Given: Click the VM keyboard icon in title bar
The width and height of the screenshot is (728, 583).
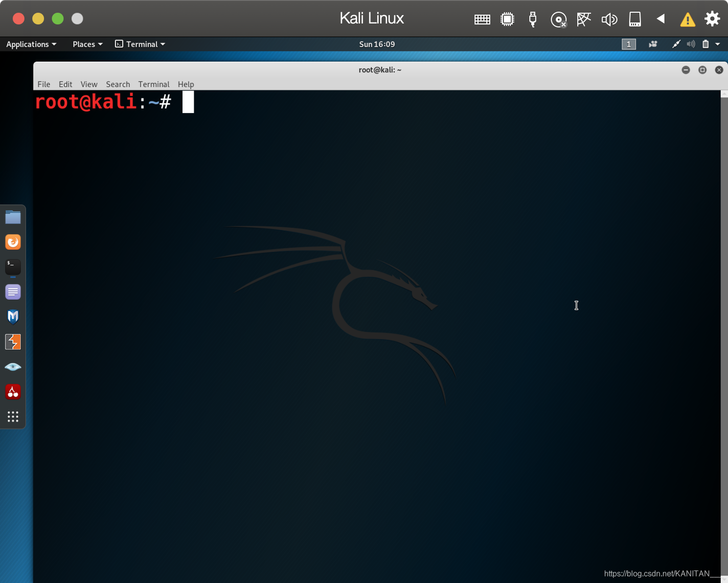Looking at the screenshot, I should point(482,19).
